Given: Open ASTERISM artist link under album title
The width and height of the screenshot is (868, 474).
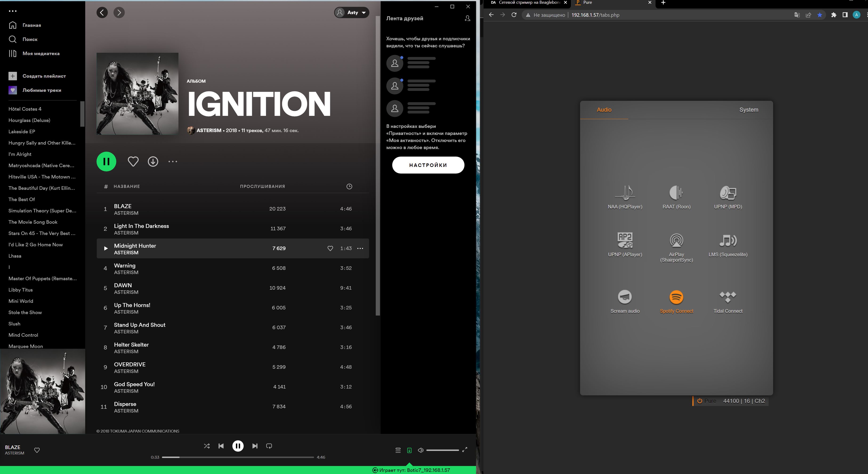Looking at the screenshot, I should point(209,130).
